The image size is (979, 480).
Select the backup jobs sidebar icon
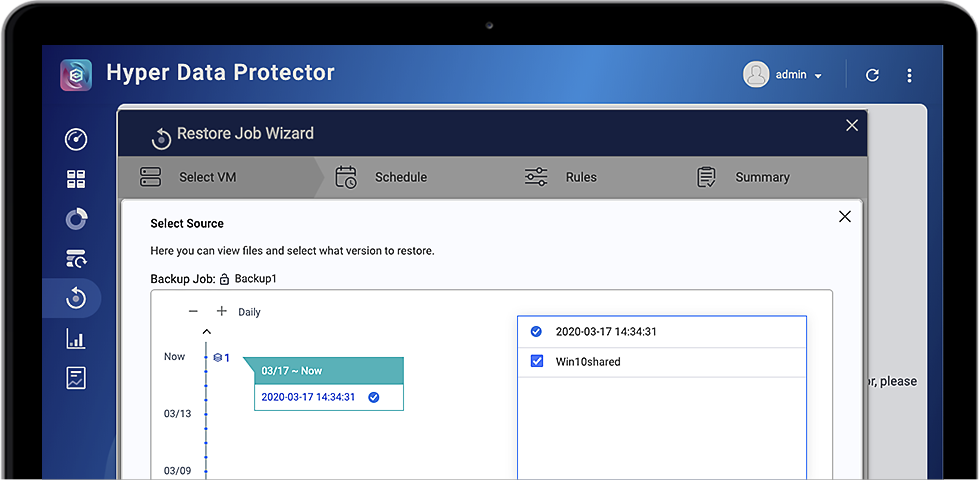76,259
